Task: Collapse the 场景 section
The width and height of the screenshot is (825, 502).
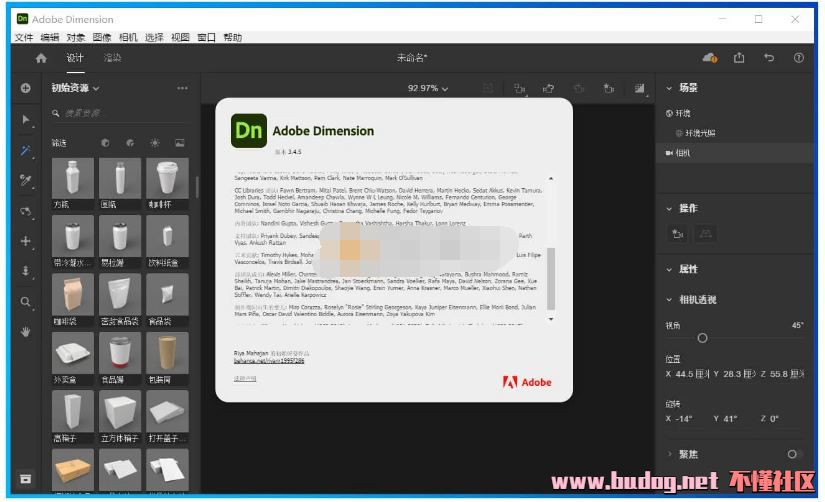Action: click(669, 88)
